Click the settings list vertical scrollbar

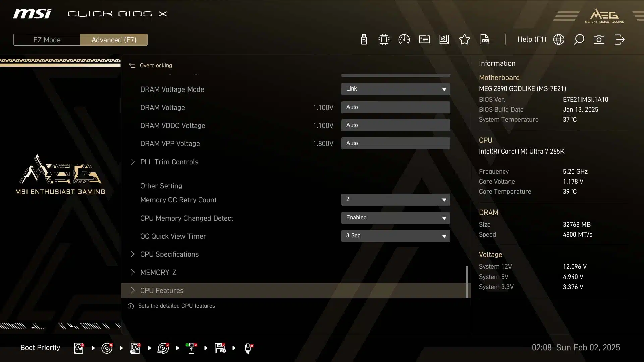pos(467,282)
